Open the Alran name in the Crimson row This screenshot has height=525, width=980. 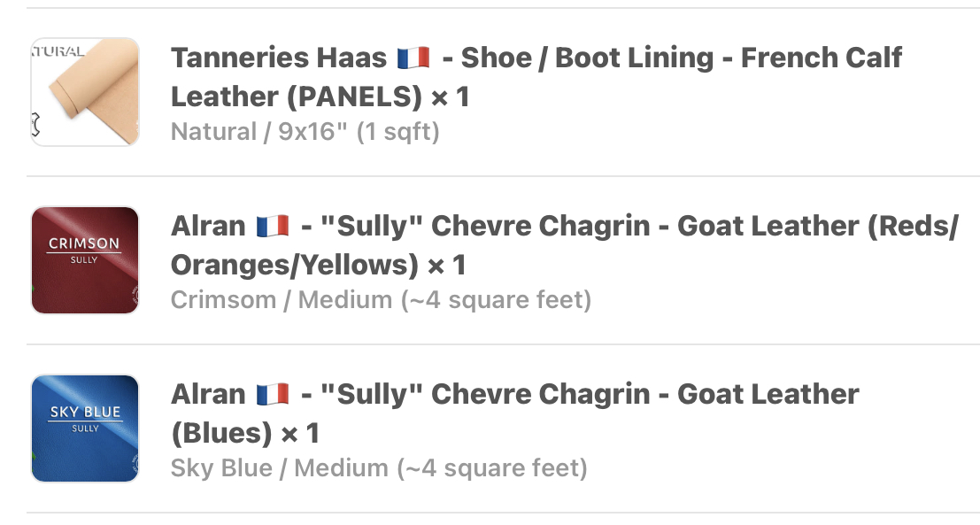click(x=208, y=227)
